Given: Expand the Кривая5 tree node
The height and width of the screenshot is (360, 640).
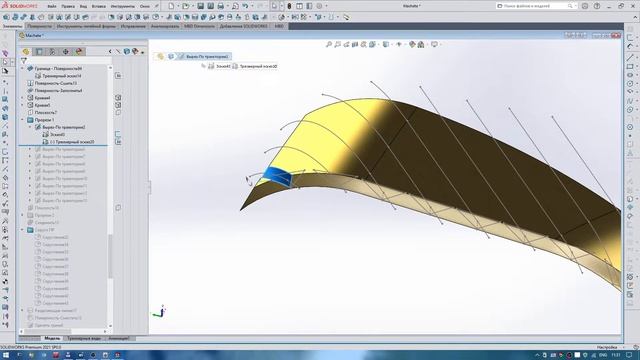Looking at the screenshot, I should click(22, 105).
